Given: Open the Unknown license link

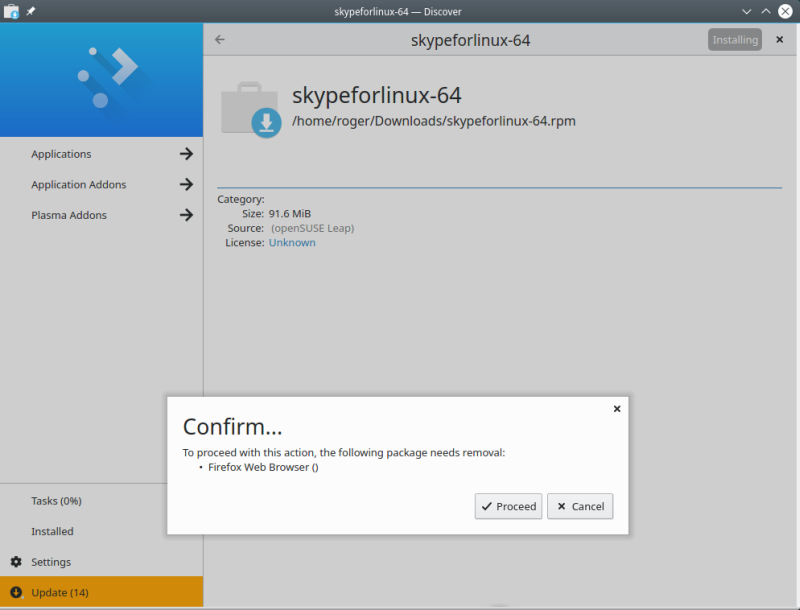Looking at the screenshot, I should (292, 243).
